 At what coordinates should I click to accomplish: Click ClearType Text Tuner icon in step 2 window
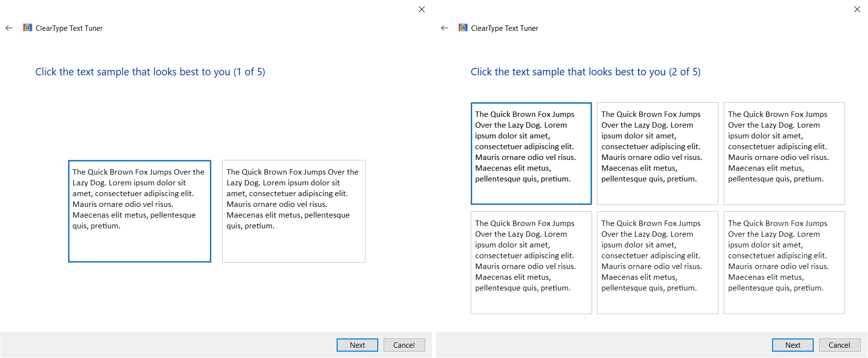(x=463, y=28)
